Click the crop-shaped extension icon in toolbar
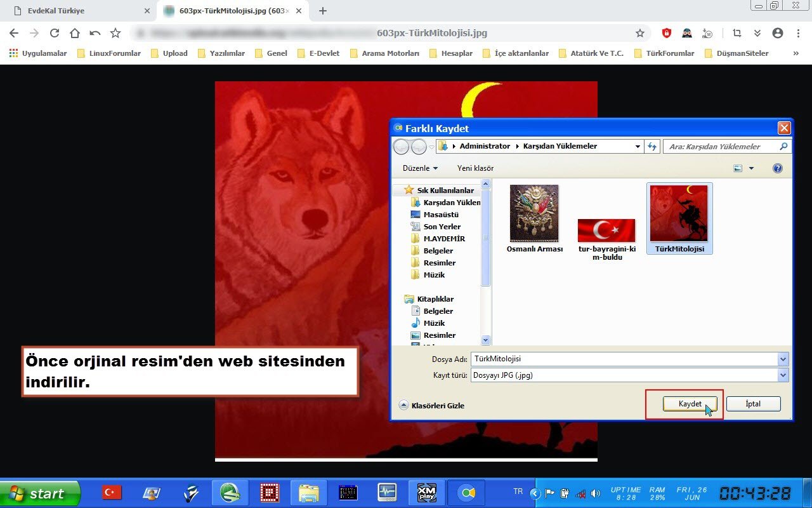 (737, 33)
